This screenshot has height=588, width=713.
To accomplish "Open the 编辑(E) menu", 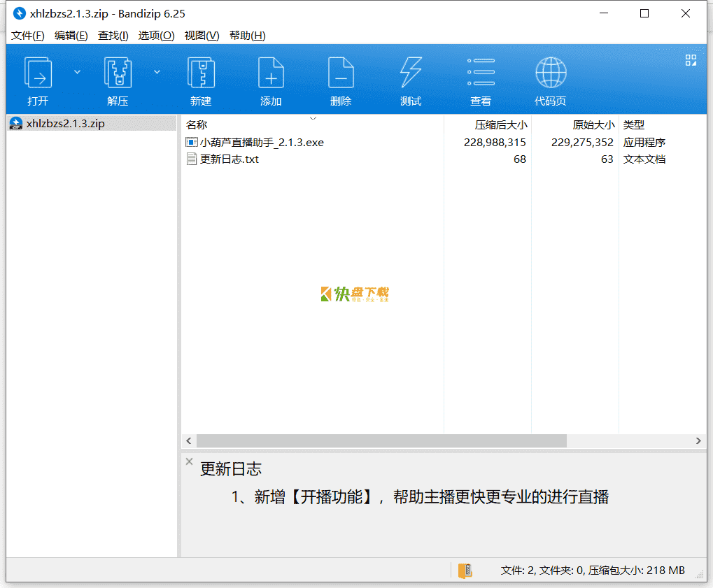I will click(71, 36).
